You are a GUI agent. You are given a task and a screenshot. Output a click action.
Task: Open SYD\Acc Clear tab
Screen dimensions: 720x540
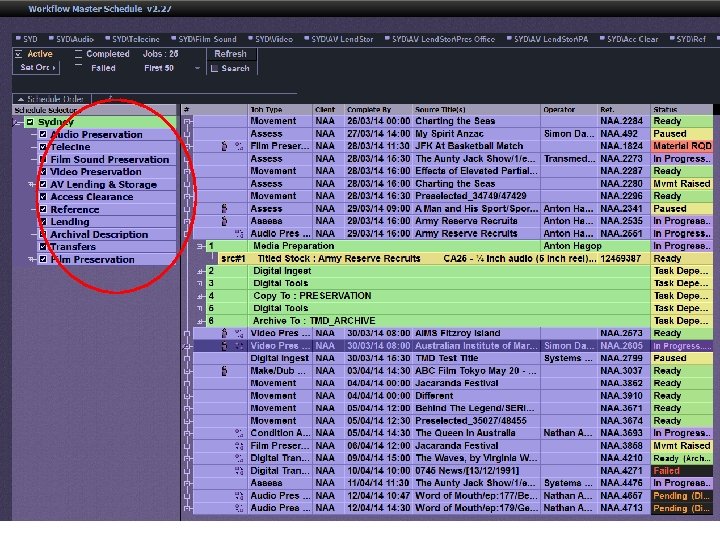pos(629,39)
